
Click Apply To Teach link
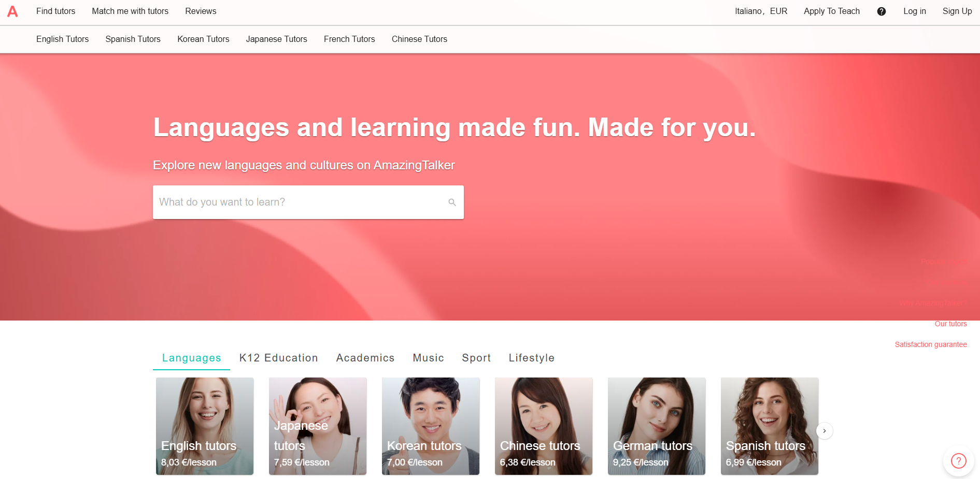[831, 11]
